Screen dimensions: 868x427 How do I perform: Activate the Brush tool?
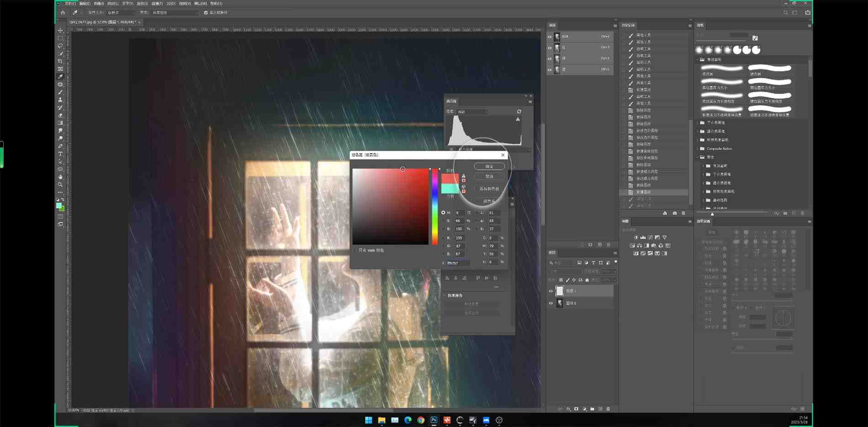click(x=60, y=92)
